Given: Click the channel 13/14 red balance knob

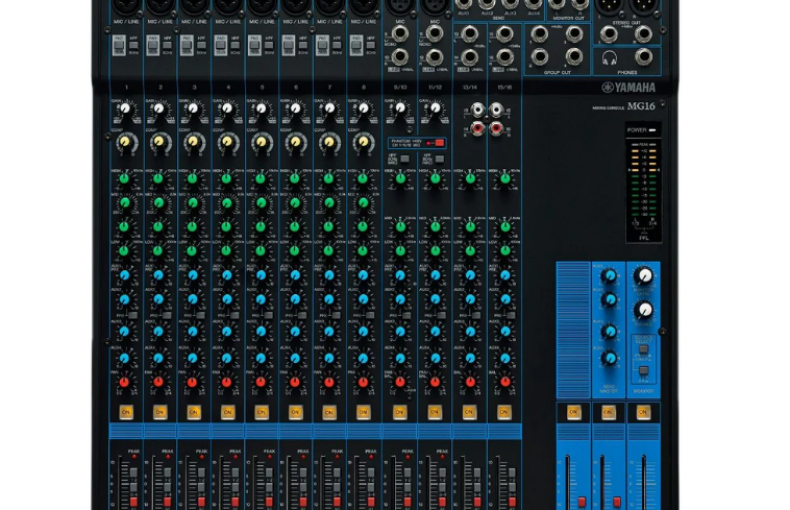Looking at the screenshot, I should coord(470,382).
